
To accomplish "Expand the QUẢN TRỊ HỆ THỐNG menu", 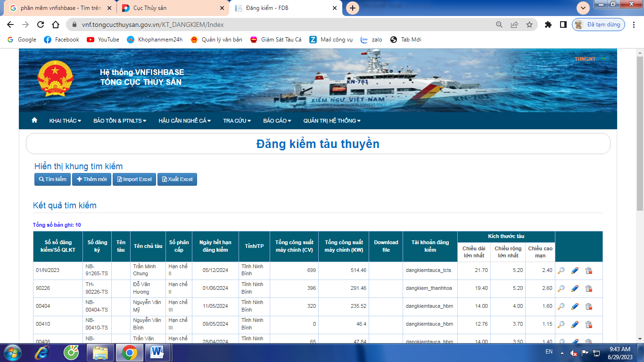I will [332, 121].
